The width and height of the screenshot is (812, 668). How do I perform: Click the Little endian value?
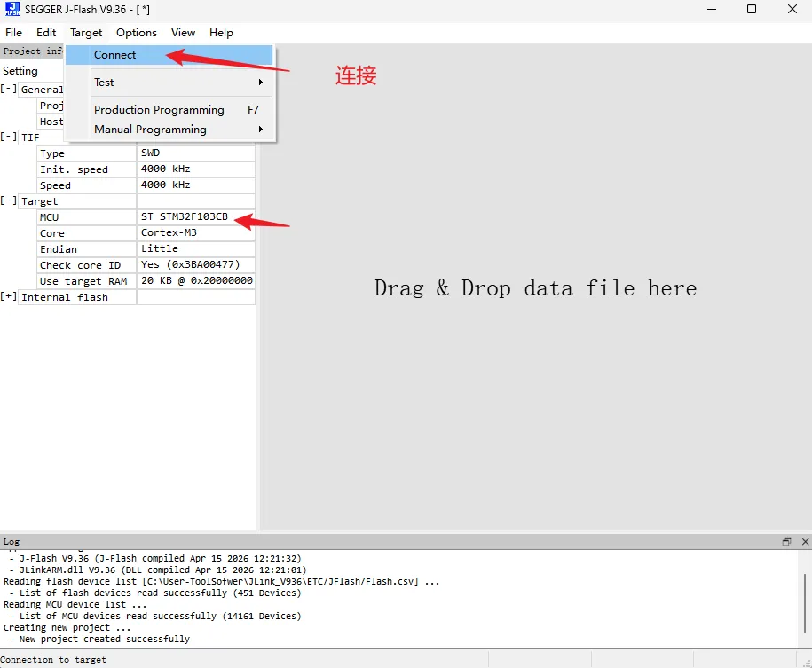pos(196,249)
